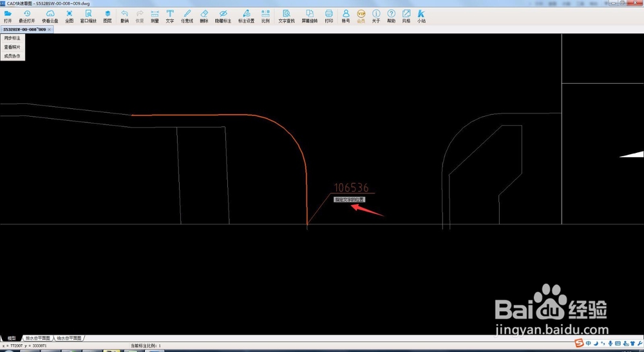644x352 pixels.
Task: Select the 测量 measure tool
Action: point(155,17)
